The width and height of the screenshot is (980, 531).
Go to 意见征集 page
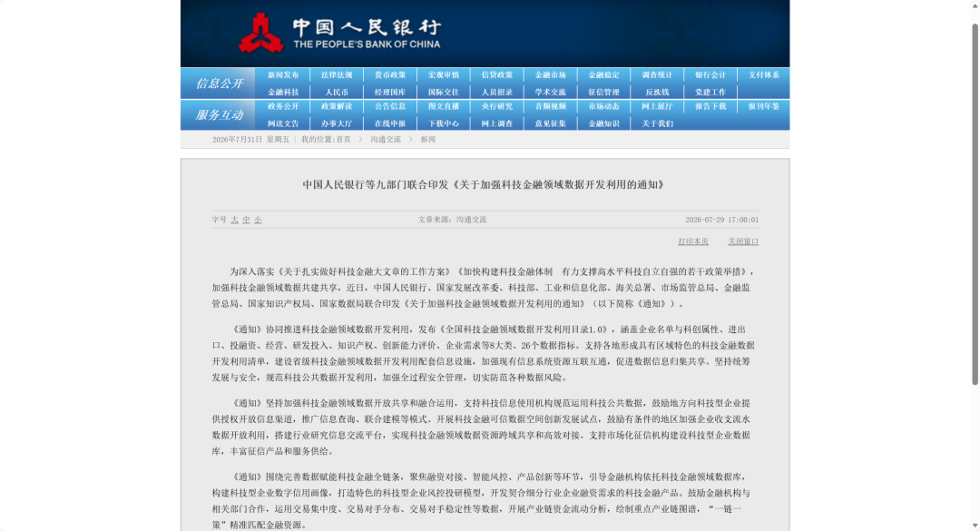coord(551,123)
